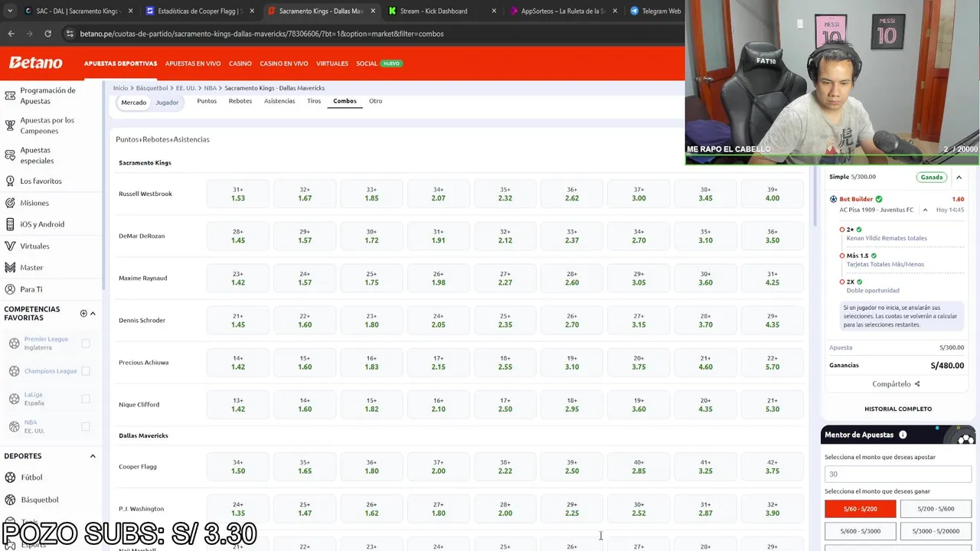Viewport: 980px width, 551px height.
Task: Click Básquetbol sport icon
Action: (x=11, y=500)
